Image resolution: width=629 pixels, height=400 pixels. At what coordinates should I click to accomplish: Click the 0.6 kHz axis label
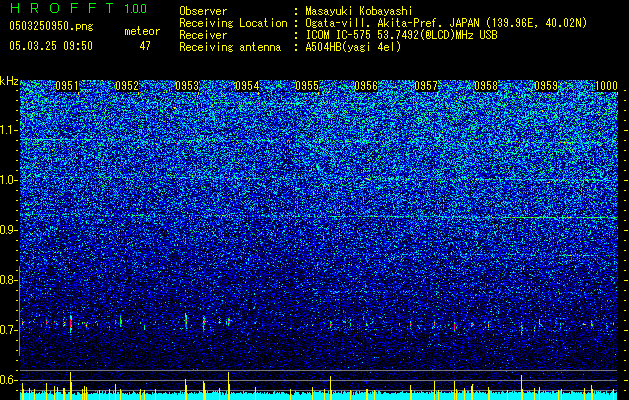8,380
